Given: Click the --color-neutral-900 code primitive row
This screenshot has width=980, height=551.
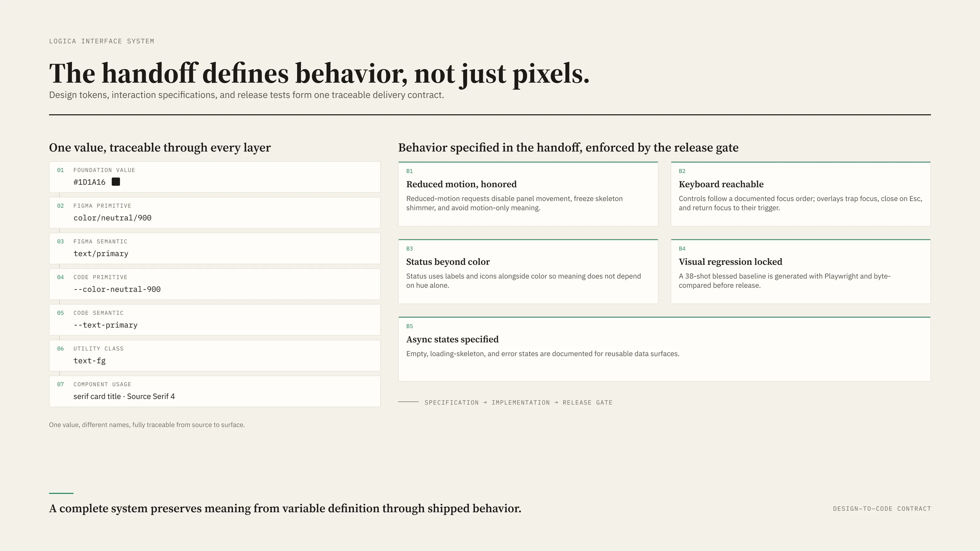Looking at the screenshot, I should 215,284.
